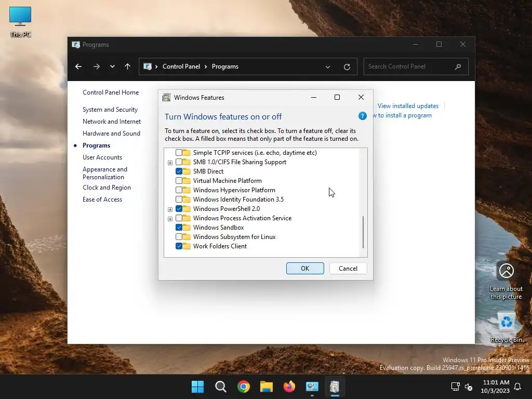Viewport: 532px width, 399px height.
Task: Click Windows Sandbox folder icon
Action: [187, 228]
